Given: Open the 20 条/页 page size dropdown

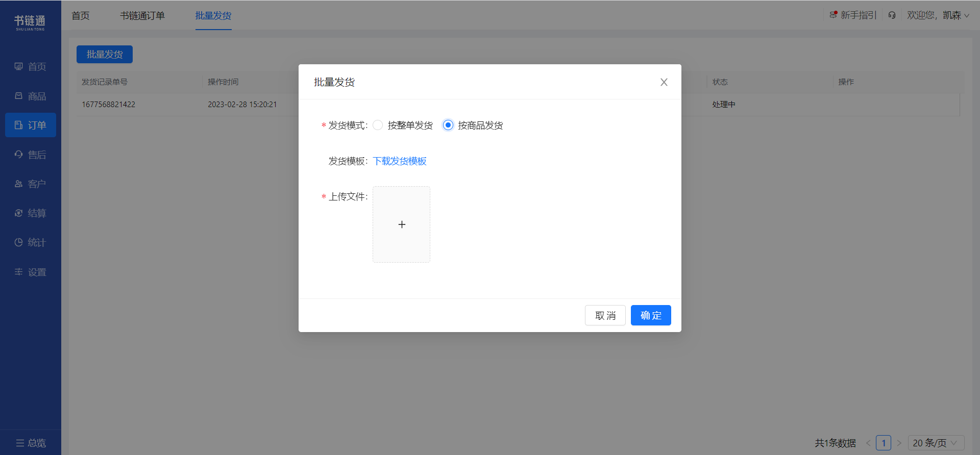Looking at the screenshot, I should [x=936, y=443].
